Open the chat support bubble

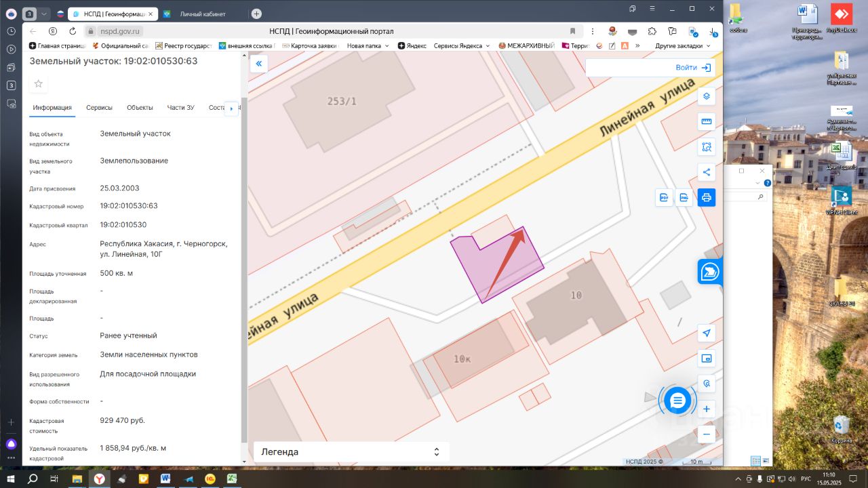click(x=677, y=401)
